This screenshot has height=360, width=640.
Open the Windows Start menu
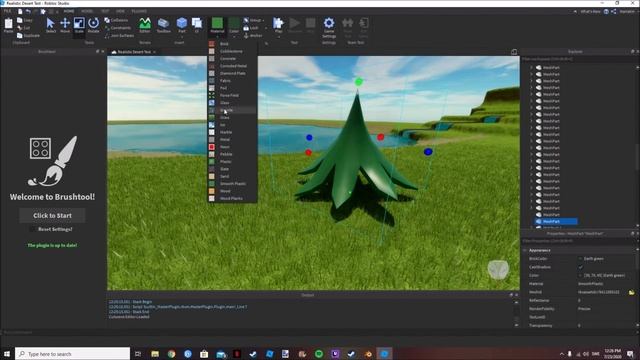pos(7,354)
